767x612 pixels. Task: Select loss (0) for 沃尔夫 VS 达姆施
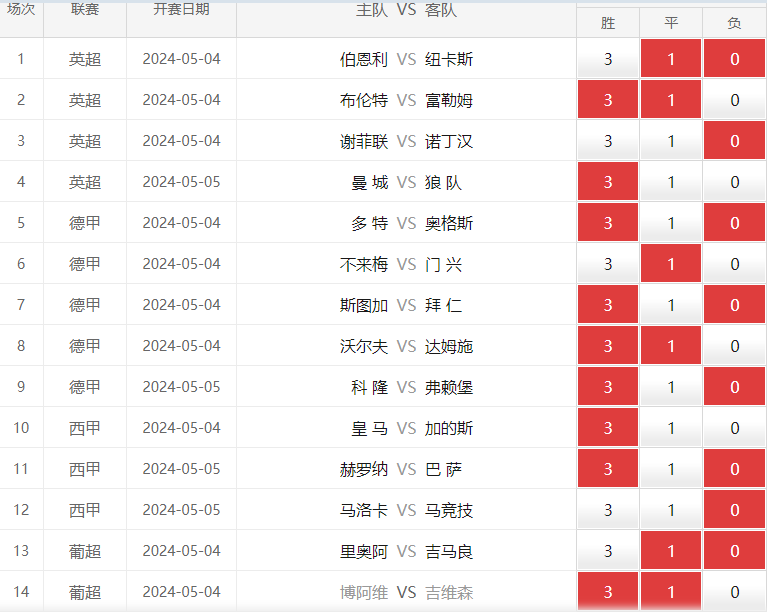coord(734,346)
